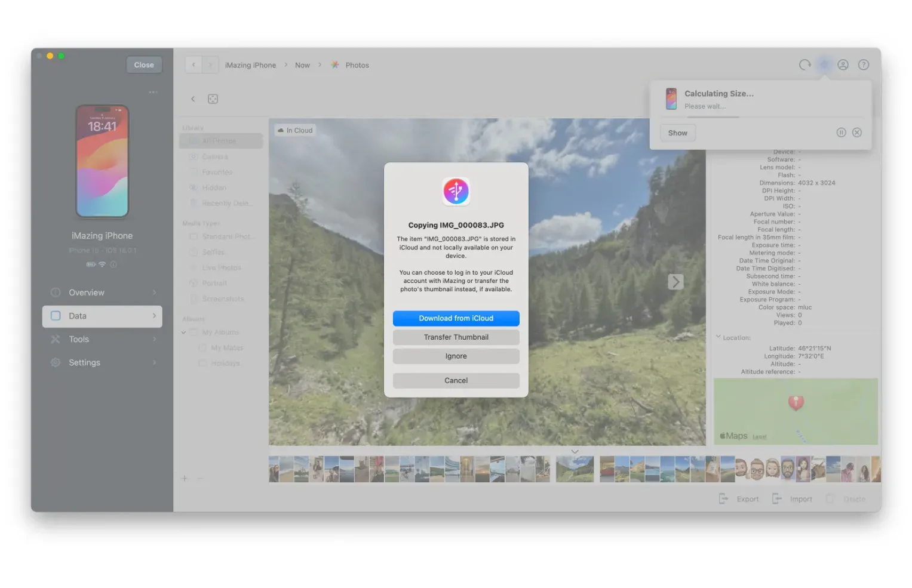Viewport: 912px width, 588px height.
Task: Show details of the Calculating Size task
Action: [x=677, y=133]
